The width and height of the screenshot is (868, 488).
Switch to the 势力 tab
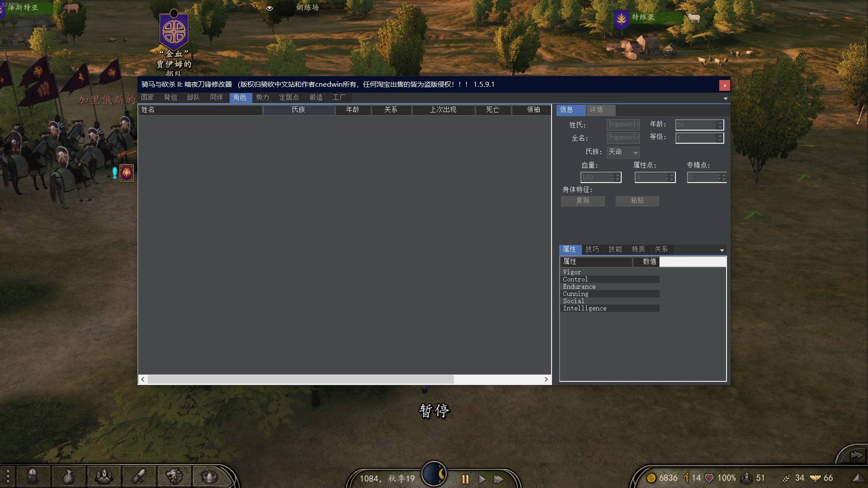[263, 98]
